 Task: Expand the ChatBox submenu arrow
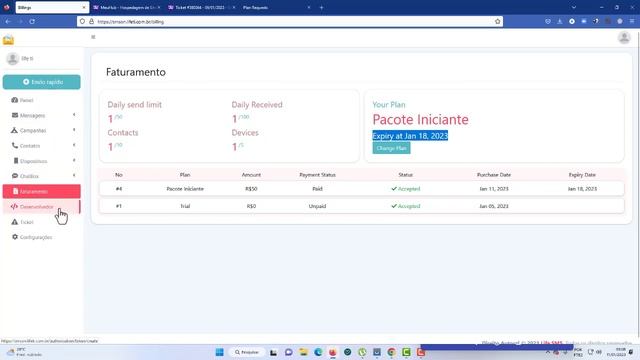(74, 176)
